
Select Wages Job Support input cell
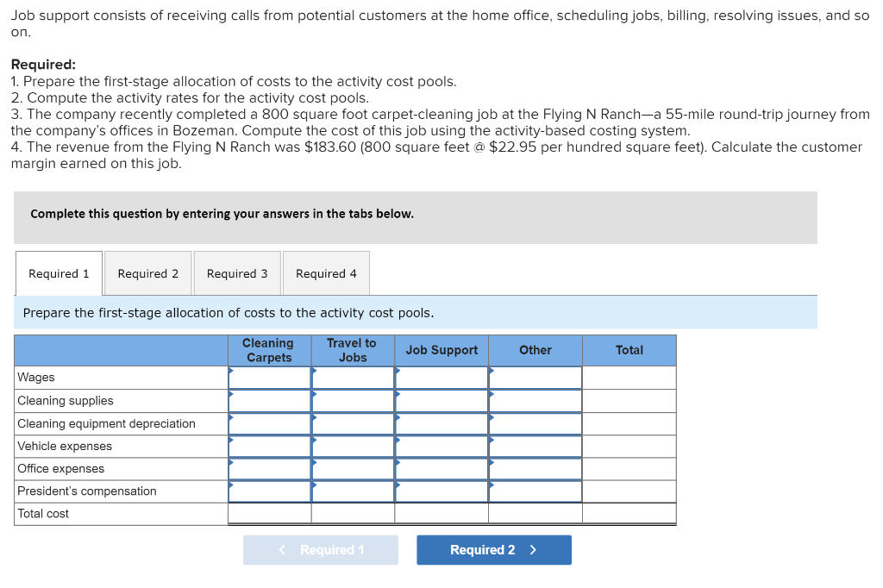(x=441, y=378)
